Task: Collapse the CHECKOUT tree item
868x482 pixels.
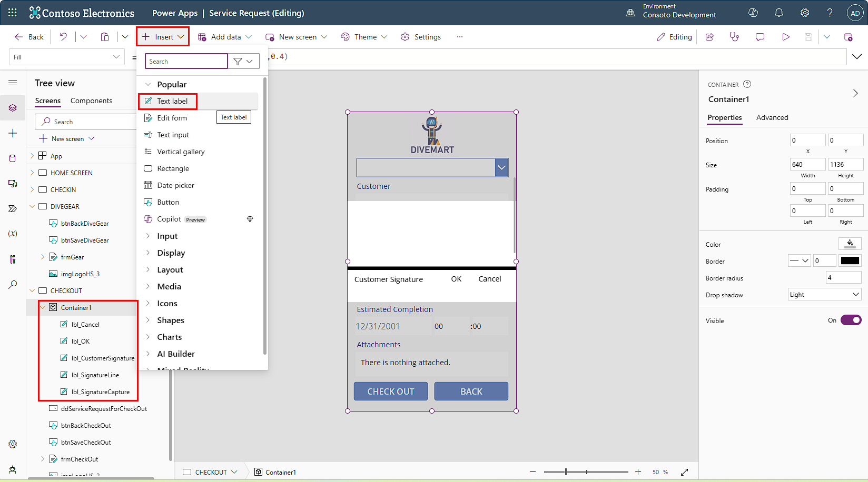Action: click(x=33, y=290)
